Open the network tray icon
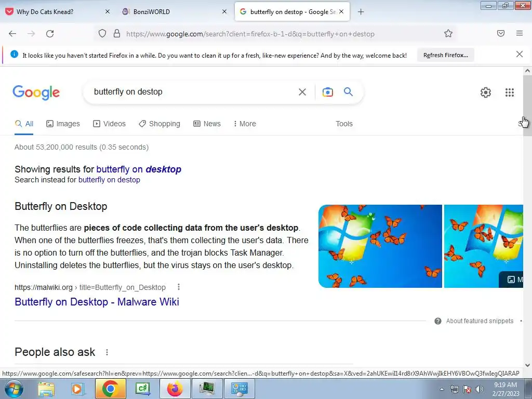532x399 pixels. click(x=454, y=389)
